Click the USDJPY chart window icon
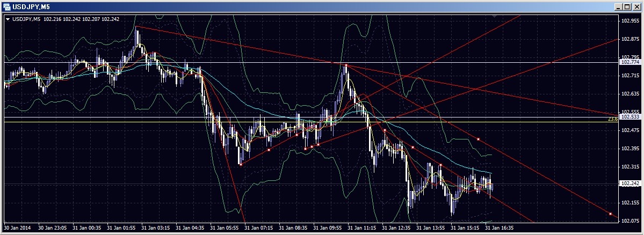 pyautogui.click(x=6, y=6)
